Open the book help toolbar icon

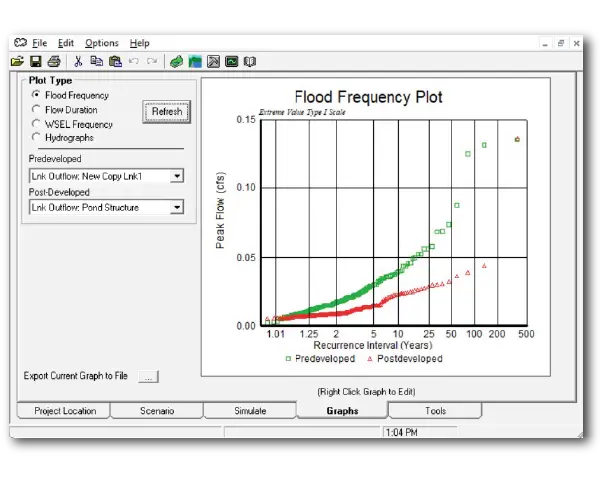(250, 61)
